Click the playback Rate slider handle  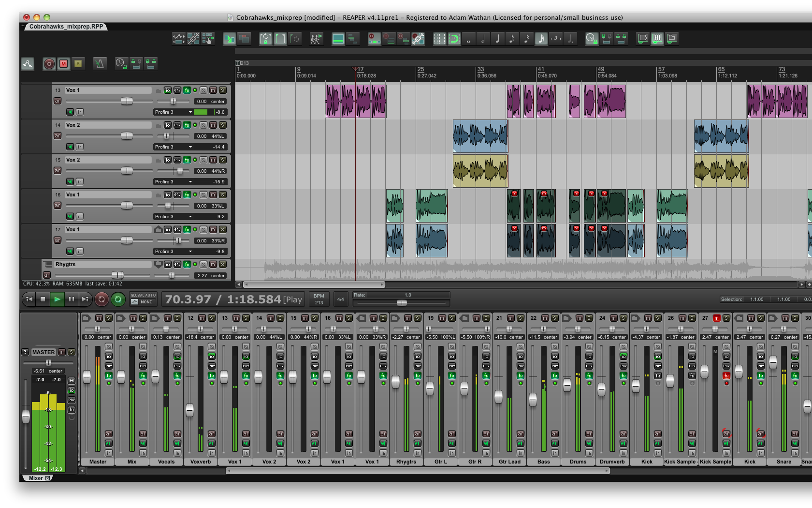[402, 303]
